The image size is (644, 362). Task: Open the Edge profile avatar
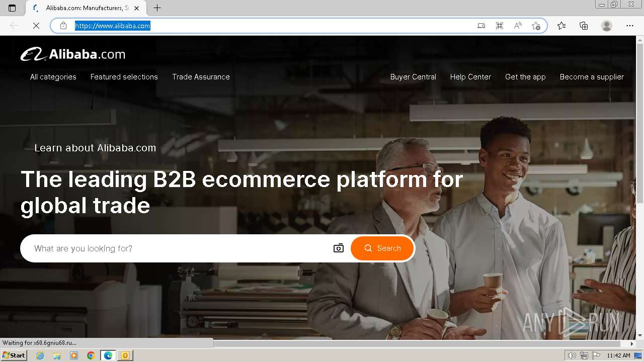pyautogui.click(x=607, y=26)
